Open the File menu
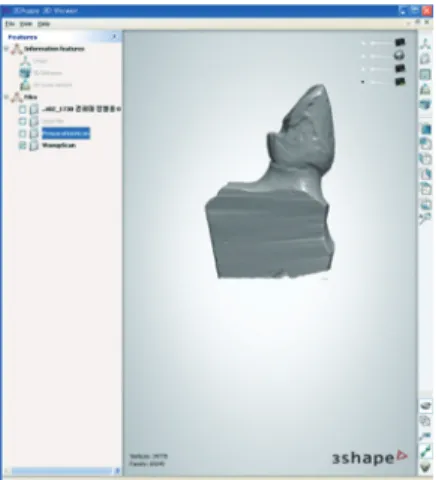 coord(10,24)
